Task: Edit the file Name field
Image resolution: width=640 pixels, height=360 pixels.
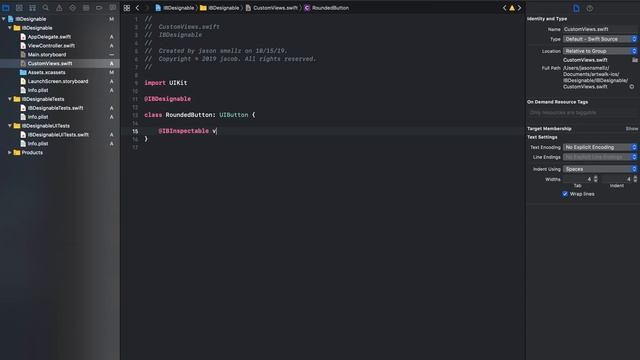Action: [x=600, y=29]
